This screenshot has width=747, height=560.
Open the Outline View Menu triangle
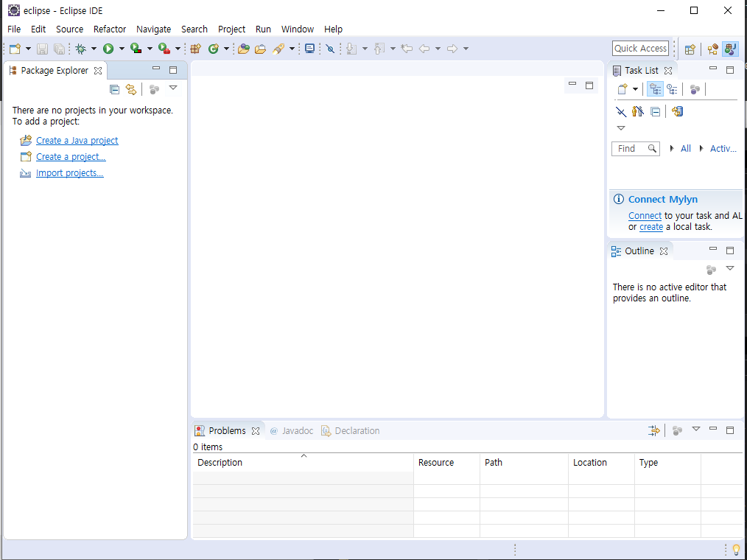pos(730,269)
